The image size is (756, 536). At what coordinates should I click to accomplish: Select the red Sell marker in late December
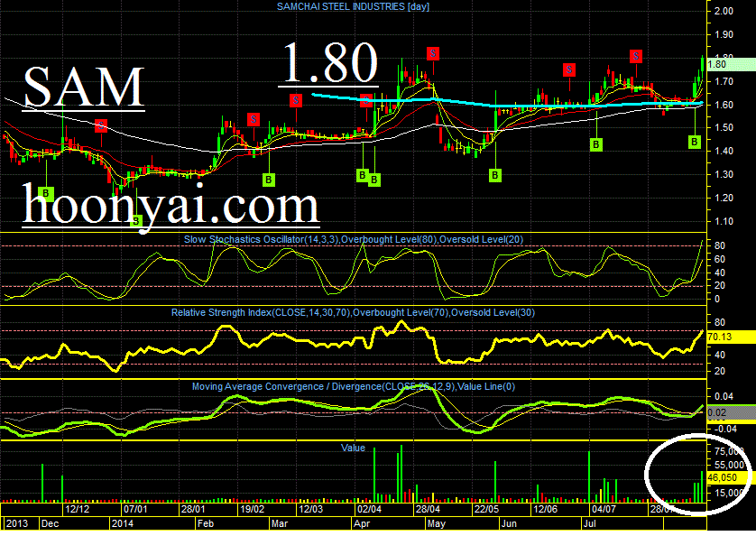101,126
